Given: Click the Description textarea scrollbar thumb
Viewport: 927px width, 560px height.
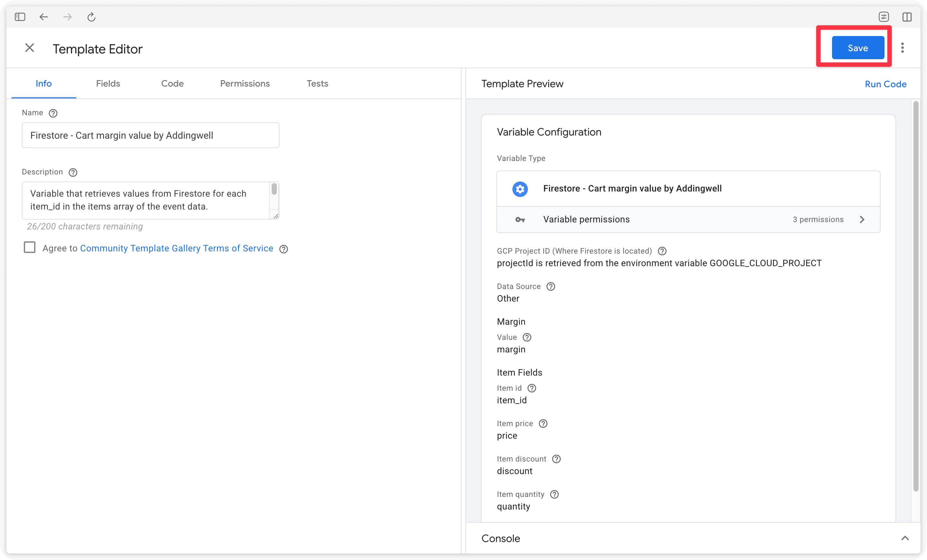Looking at the screenshot, I should point(274,189).
